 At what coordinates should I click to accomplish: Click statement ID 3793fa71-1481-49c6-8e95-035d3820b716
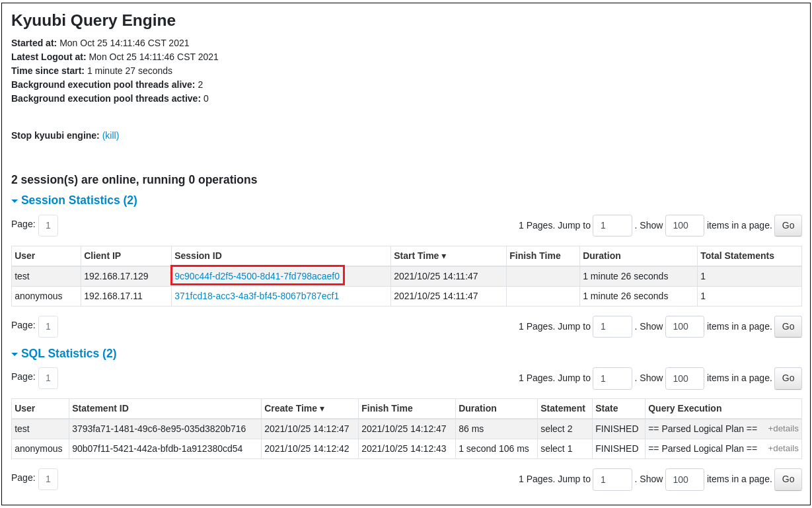tap(159, 429)
